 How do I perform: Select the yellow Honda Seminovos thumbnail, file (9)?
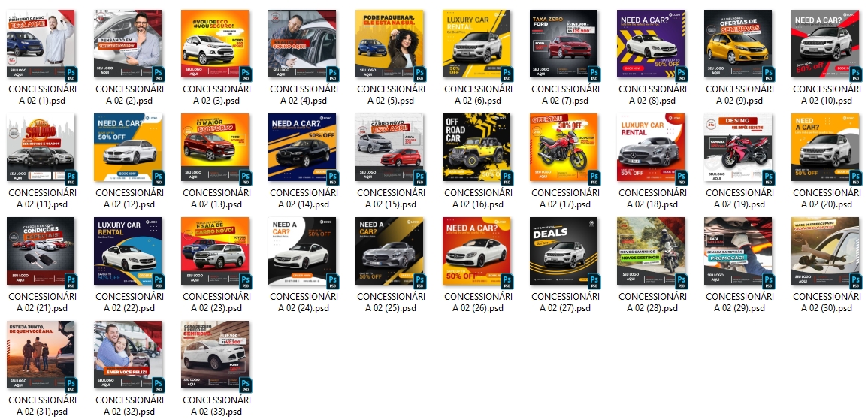click(738, 44)
